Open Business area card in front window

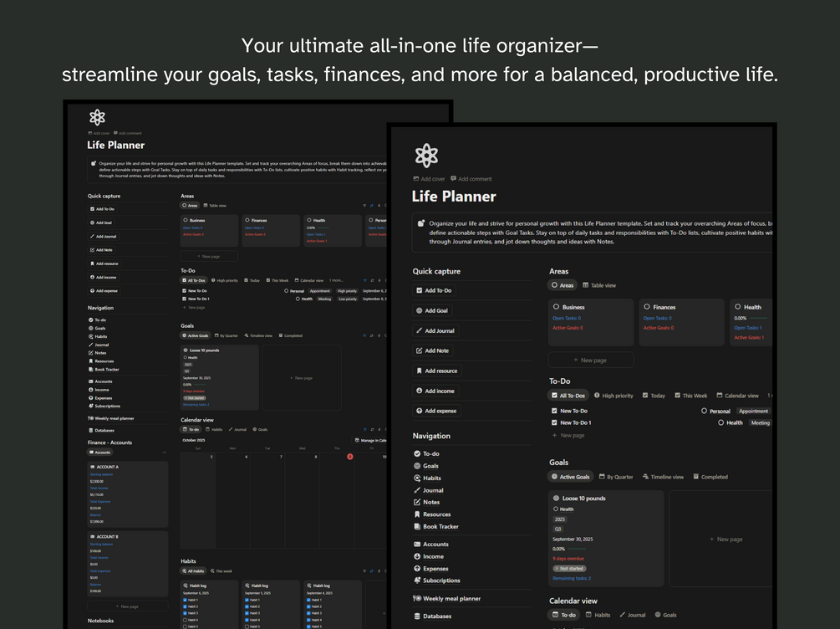click(591, 322)
